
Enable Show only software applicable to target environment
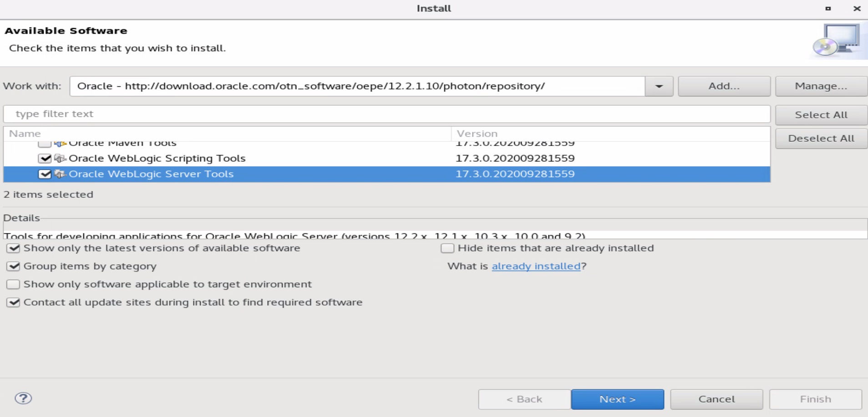(x=14, y=285)
